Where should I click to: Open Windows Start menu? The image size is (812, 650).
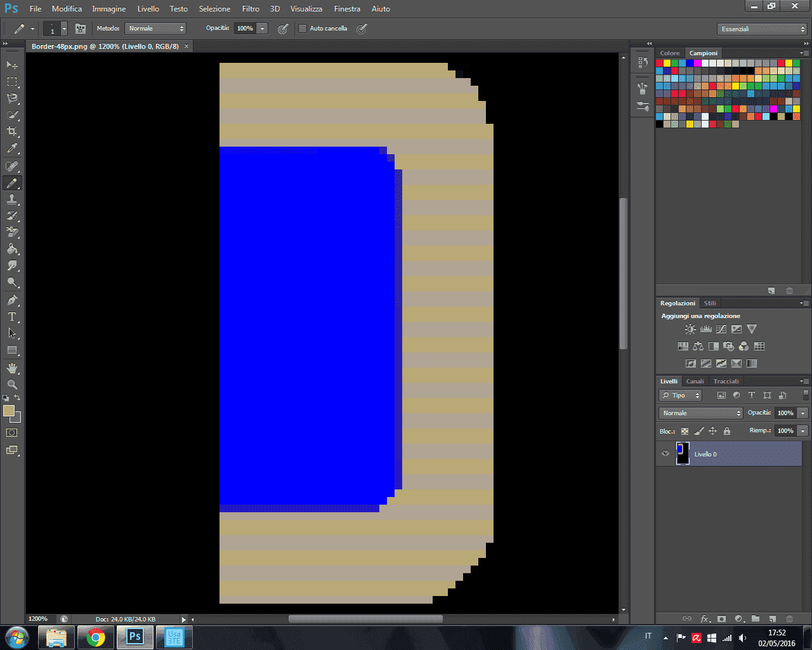[x=17, y=637]
